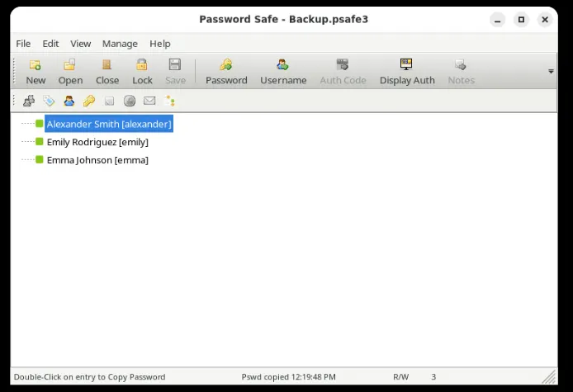Open the File menu

coord(23,44)
